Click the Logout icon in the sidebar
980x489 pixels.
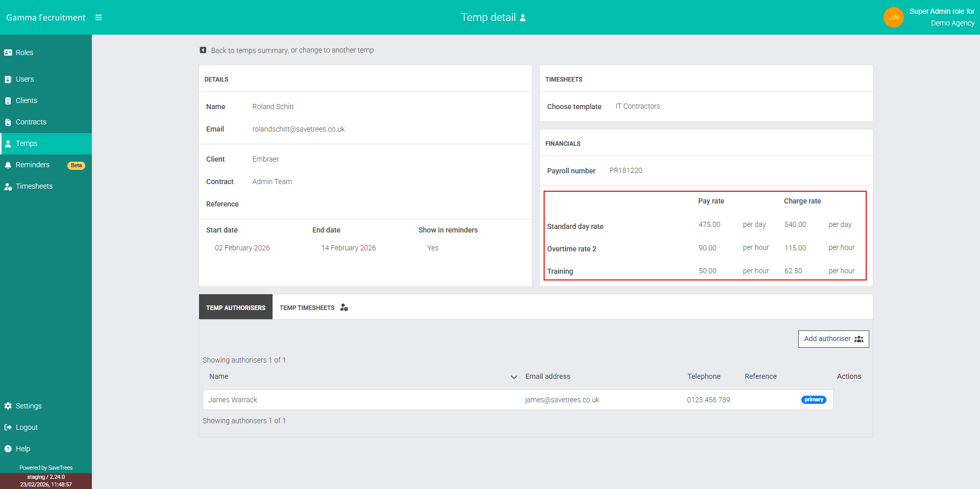click(8, 427)
